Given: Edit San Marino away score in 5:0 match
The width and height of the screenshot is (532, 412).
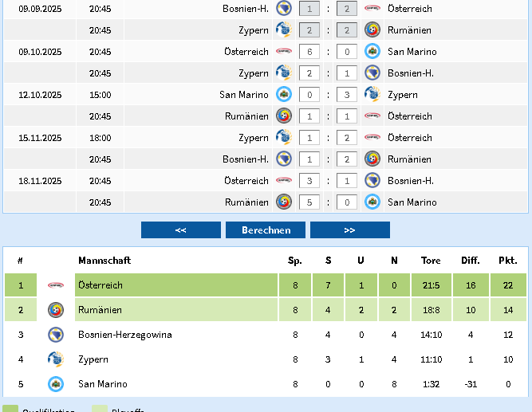Looking at the screenshot, I should coord(347,202).
